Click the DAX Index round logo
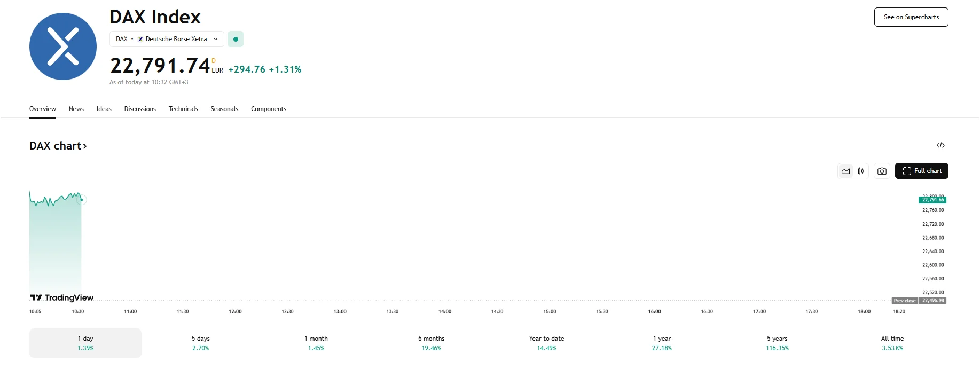The height and width of the screenshot is (369, 980). 63,46
